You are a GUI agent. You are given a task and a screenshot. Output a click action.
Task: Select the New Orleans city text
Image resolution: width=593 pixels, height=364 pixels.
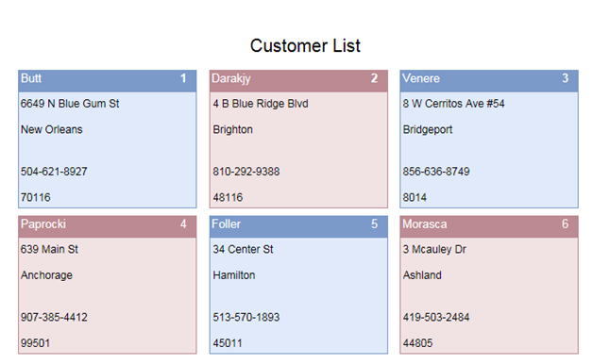tap(51, 129)
